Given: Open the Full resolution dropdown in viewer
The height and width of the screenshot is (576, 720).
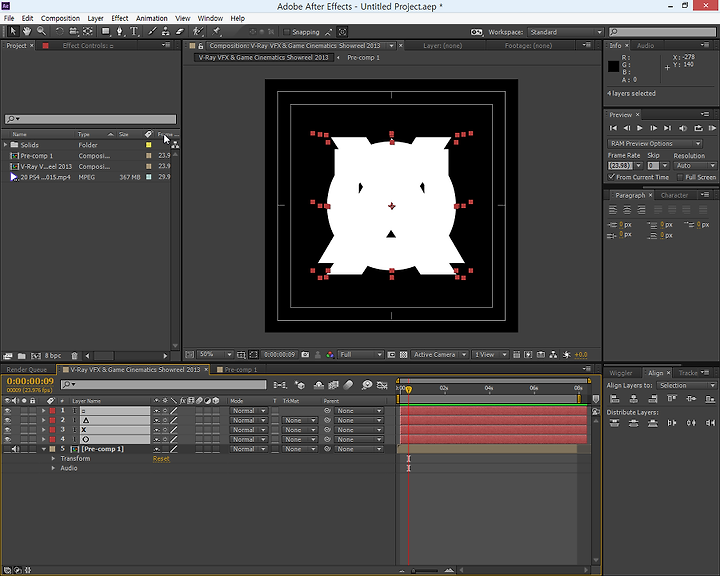Looking at the screenshot, I should 361,355.
